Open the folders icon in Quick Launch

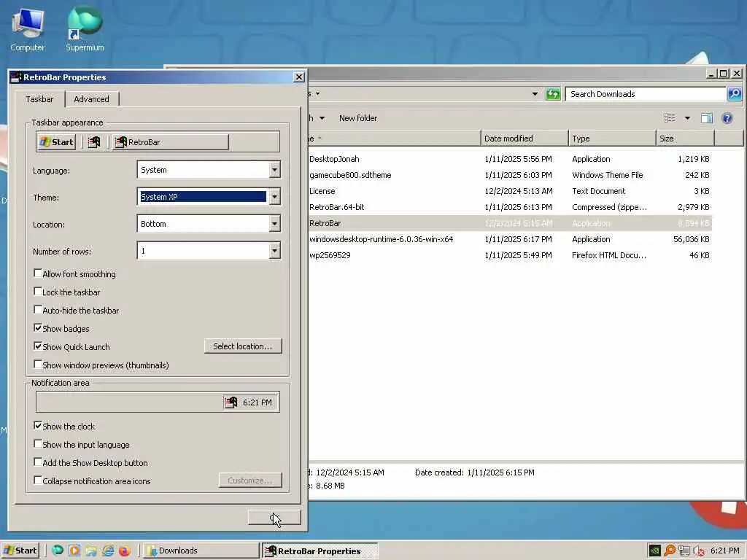(x=91, y=551)
